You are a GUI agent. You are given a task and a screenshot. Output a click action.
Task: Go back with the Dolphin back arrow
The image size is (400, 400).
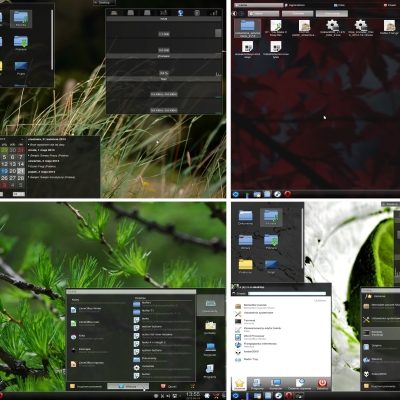[x=235, y=13]
